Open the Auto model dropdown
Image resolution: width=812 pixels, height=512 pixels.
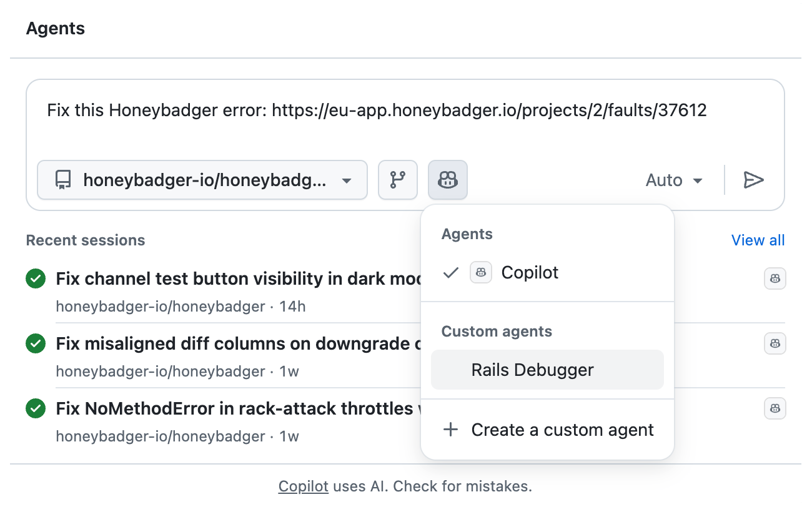(x=674, y=180)
